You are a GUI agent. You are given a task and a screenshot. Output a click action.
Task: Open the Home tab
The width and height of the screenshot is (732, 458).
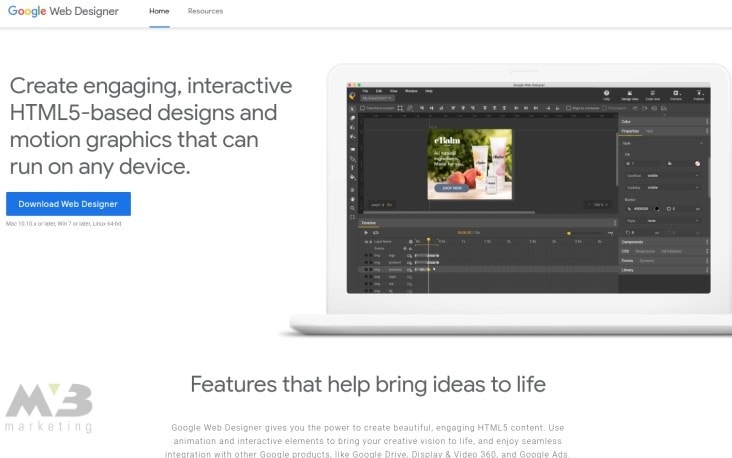(159, 11)
